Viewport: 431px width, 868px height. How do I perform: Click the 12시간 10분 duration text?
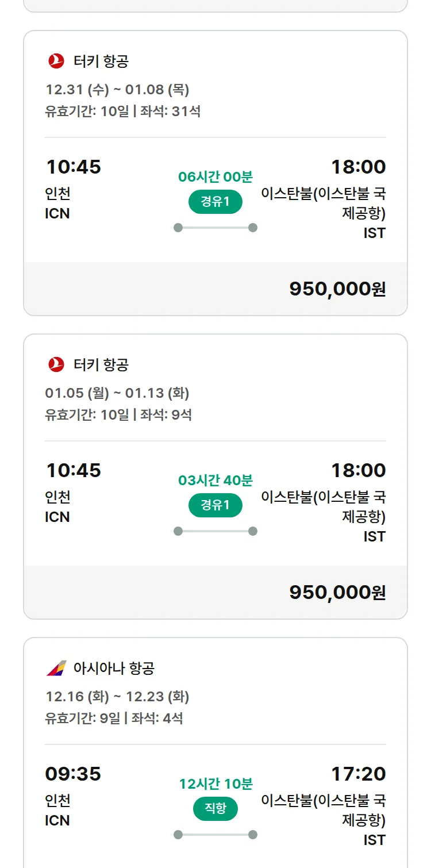click(x=215, y=784)
